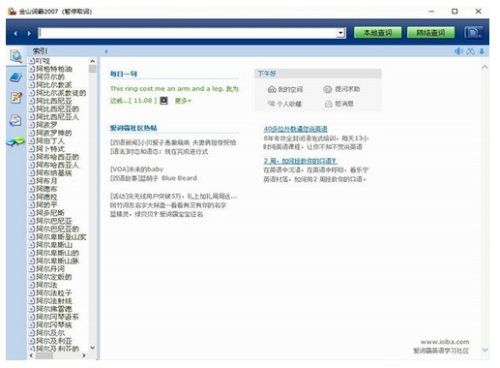Open the green 更多» link
This screenshot has width=500, height=368.
click(183, 101)
